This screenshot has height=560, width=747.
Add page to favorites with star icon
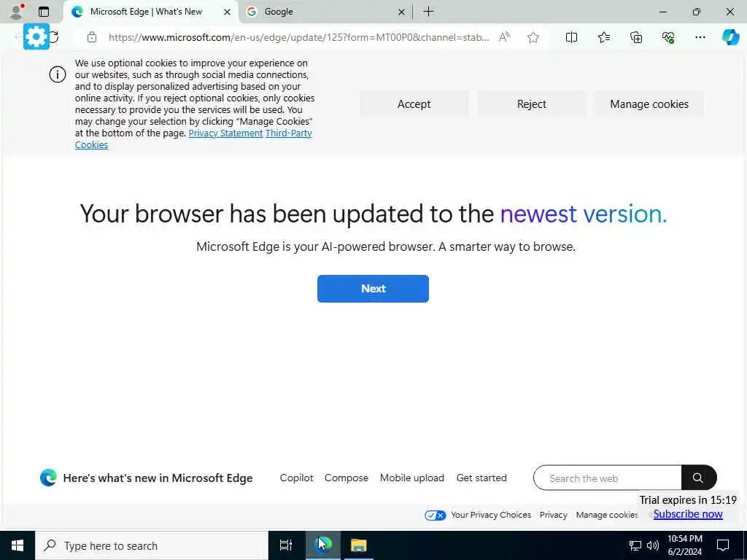point(533,37)
